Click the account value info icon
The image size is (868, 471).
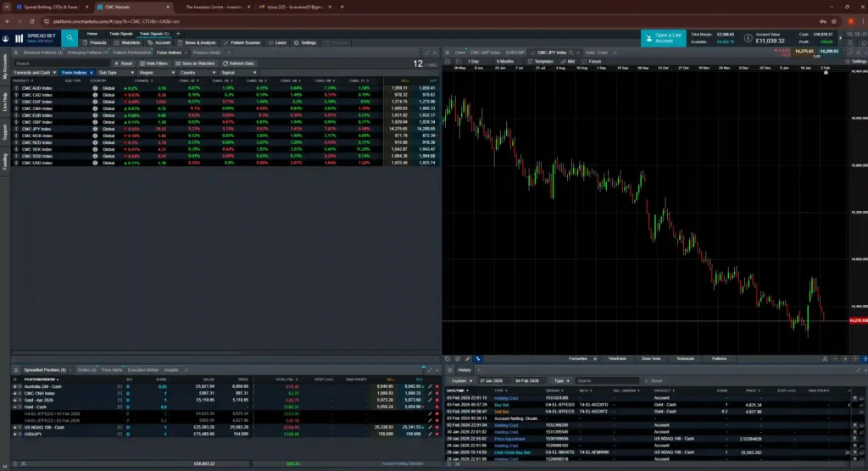pyautogui.click(x=748, y=38)
